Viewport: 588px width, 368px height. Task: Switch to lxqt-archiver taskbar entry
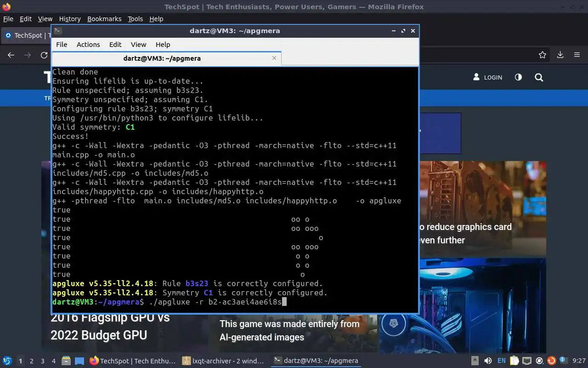click(223, 361)
